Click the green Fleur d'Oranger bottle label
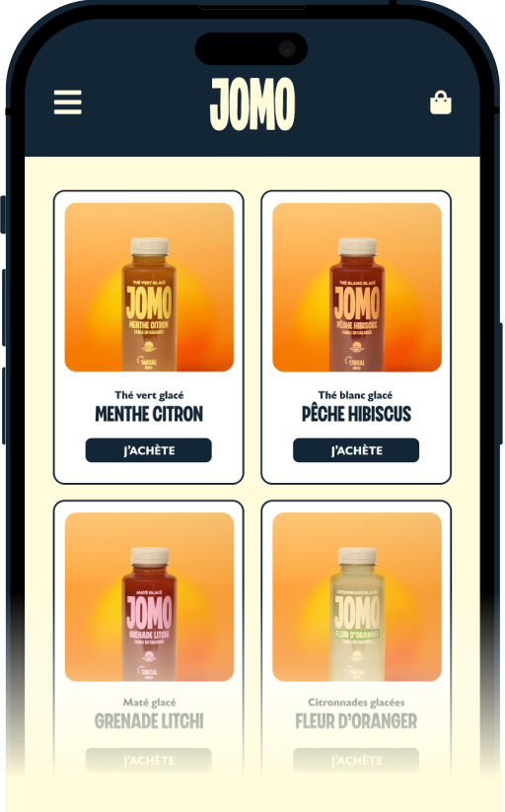Screen dimensions: 505x812 357,634
